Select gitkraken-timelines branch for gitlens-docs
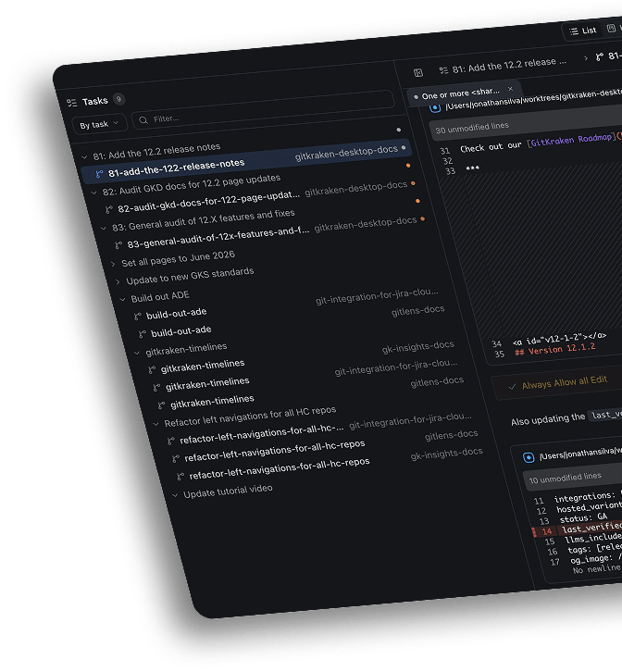 (x=212, y=402)
